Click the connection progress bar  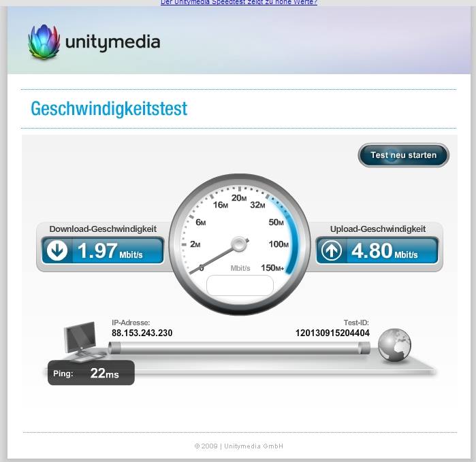click(239, 348)
